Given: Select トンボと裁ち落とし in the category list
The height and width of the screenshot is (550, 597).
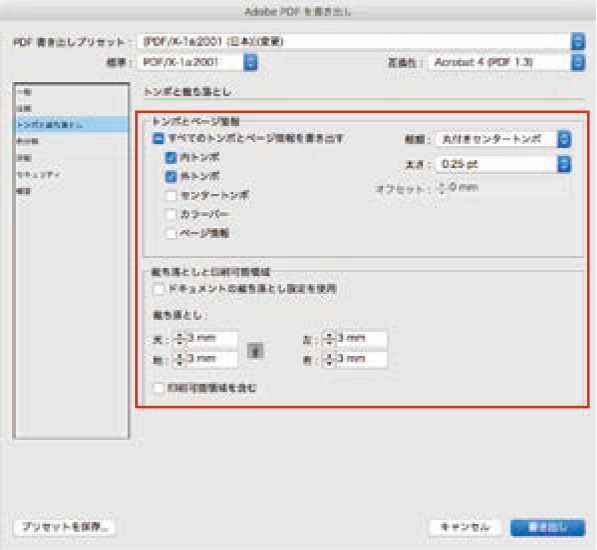Looking at the screenshot, I should tap(72, 124).
